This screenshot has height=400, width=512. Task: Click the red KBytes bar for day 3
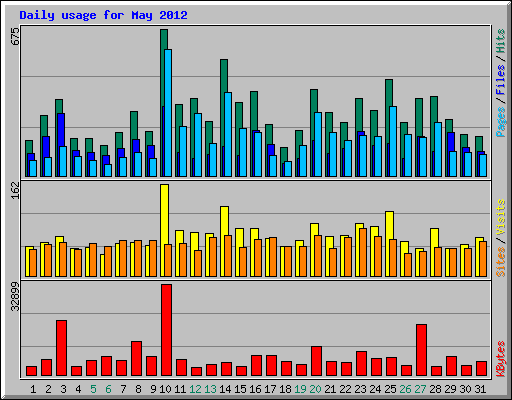point(61,348)
